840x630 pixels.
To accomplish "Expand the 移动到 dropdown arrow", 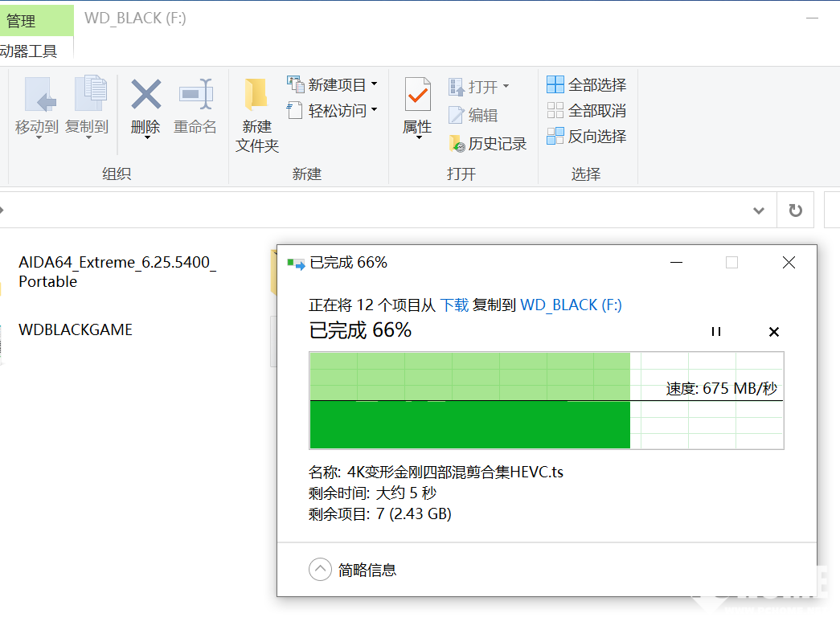I will coord(39,137).
